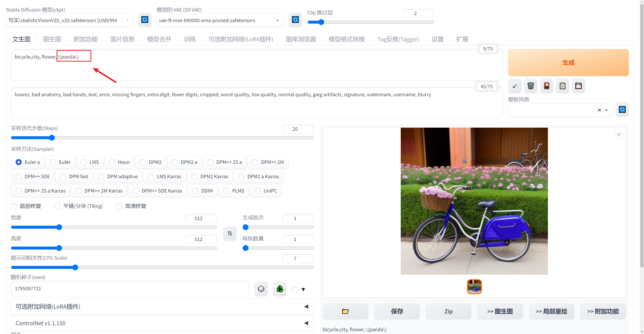644x334 pixels.
Task: Click the dice random seed icon
Action: [261, 289]
